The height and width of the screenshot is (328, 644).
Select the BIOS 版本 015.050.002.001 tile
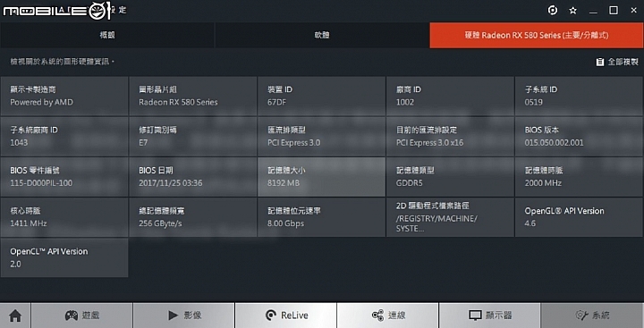coord(579,136)
